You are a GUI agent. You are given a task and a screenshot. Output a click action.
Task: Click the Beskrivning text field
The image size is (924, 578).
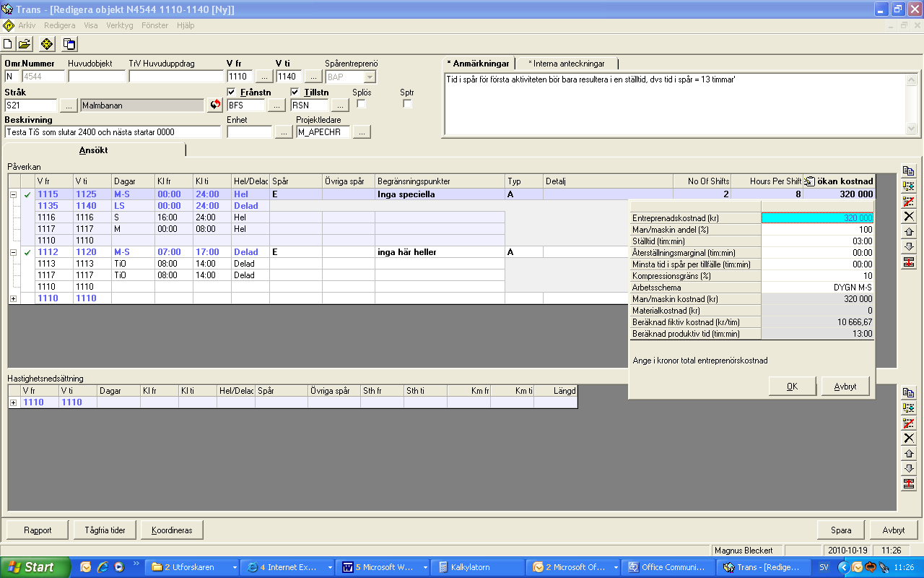pos(113,132)
